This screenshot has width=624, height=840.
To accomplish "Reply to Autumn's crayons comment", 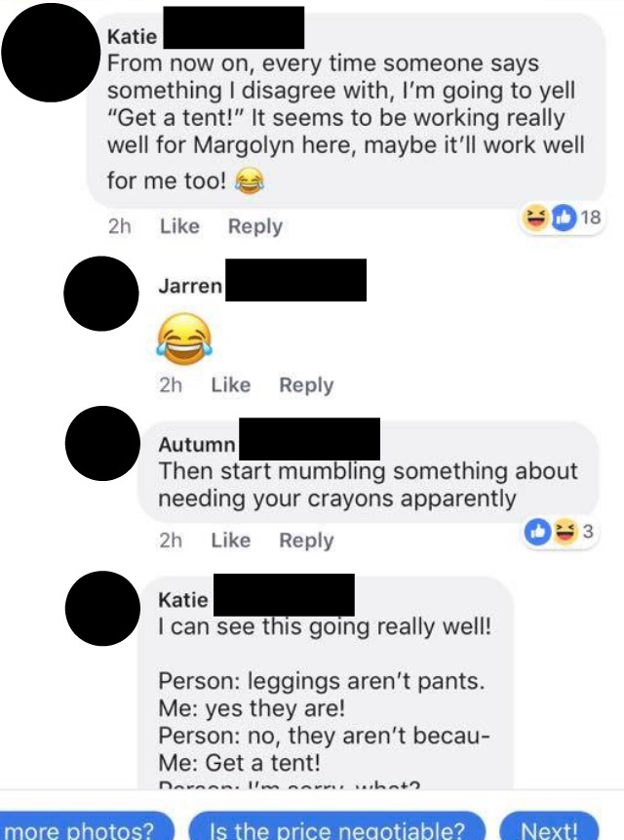I will (x=307, y=540).
